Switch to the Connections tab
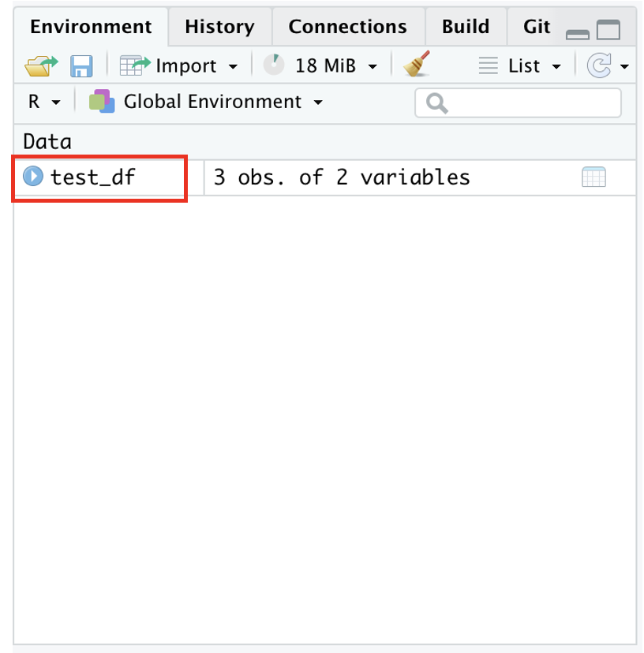The height and width of the screenshot is (653, 644). (347, 27)
